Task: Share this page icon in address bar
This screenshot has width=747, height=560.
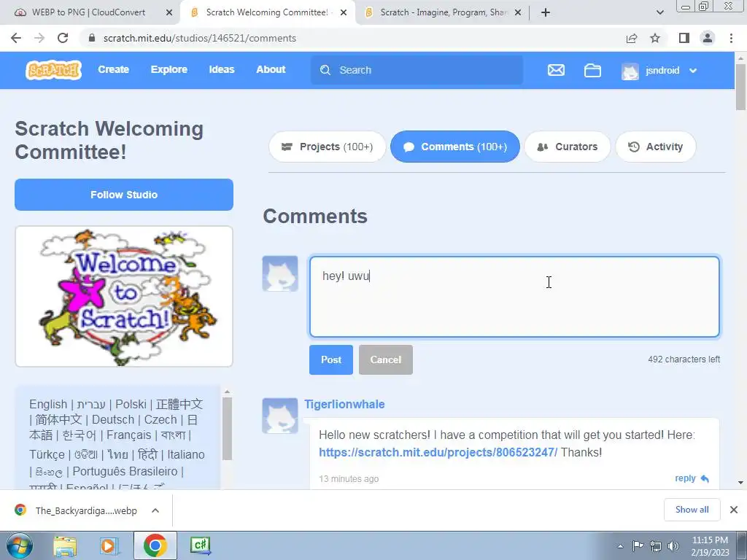Action: [x=632, y=38]
